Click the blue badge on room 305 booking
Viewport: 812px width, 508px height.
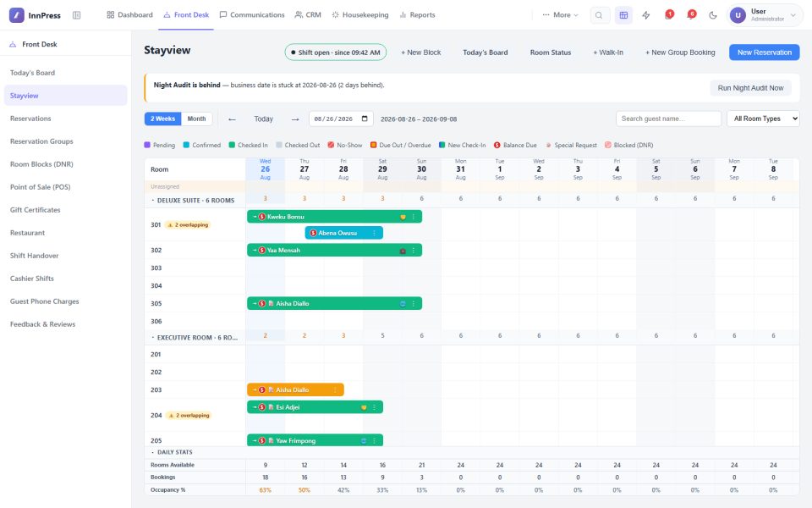point(403,304)
